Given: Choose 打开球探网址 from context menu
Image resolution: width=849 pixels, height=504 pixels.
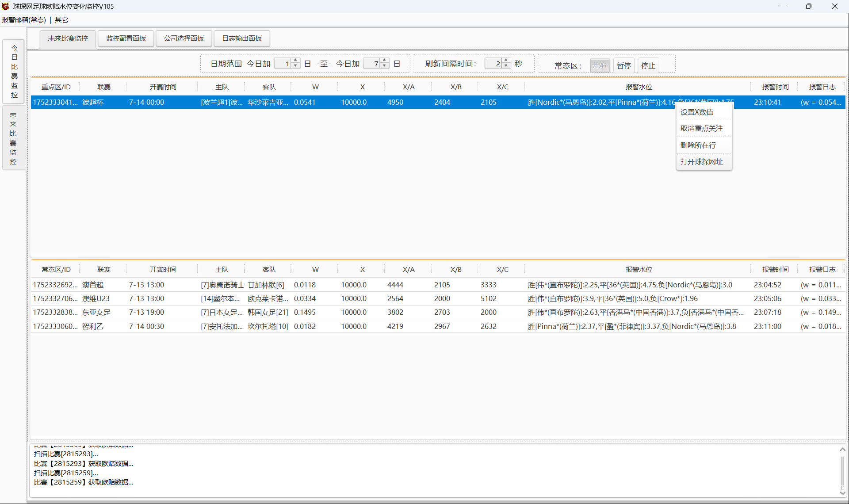Looking at the screenshot, I should pyautogui.click(x=704, y=162).
